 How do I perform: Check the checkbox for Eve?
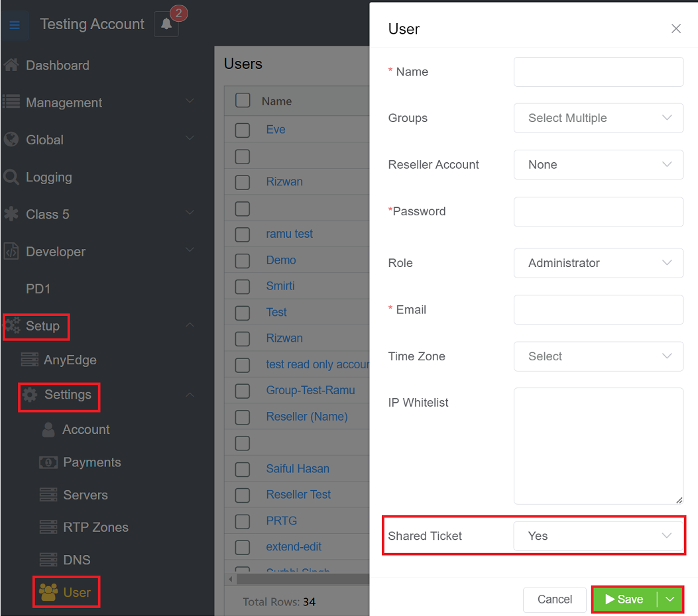(x=243, y=130)
